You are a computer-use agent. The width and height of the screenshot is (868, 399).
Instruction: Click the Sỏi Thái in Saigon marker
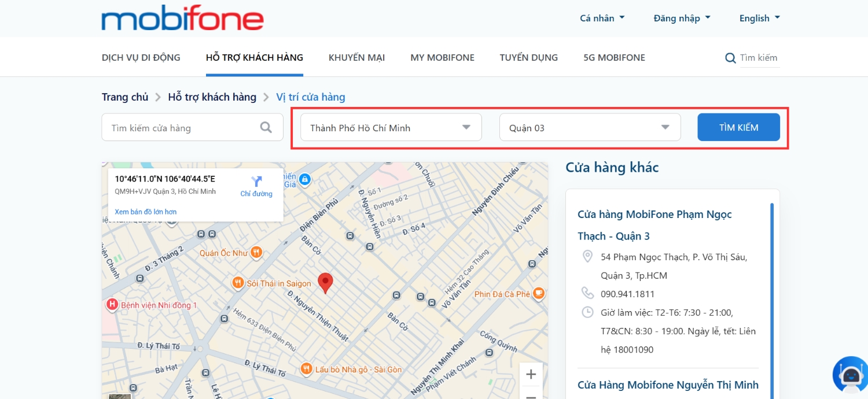point(237,283)
